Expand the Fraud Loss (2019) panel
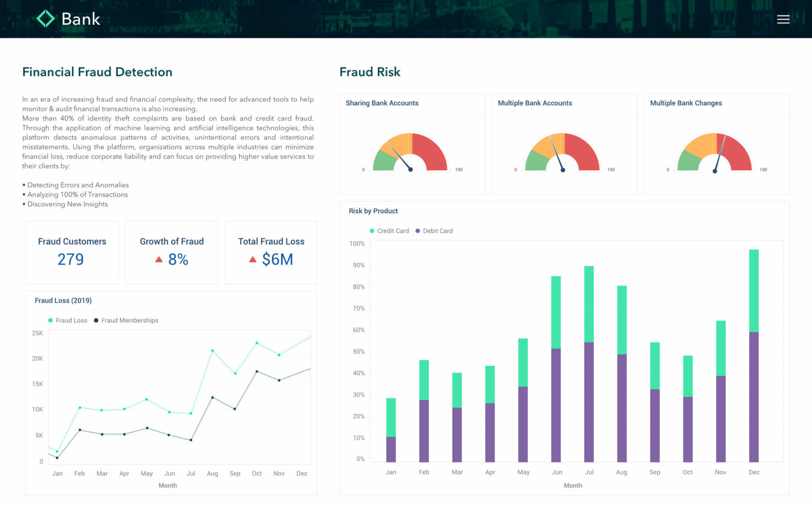This screenshot has width=812, height=508. pos(63,300)
